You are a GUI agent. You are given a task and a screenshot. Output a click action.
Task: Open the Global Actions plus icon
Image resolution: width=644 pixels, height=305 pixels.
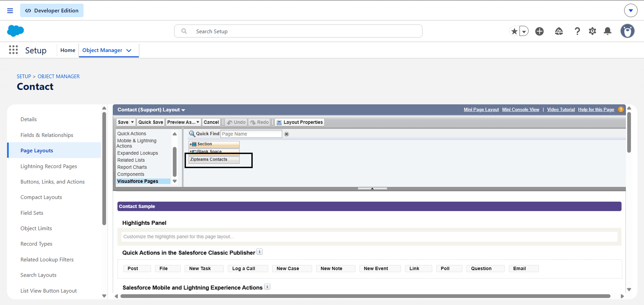point(539,31)
